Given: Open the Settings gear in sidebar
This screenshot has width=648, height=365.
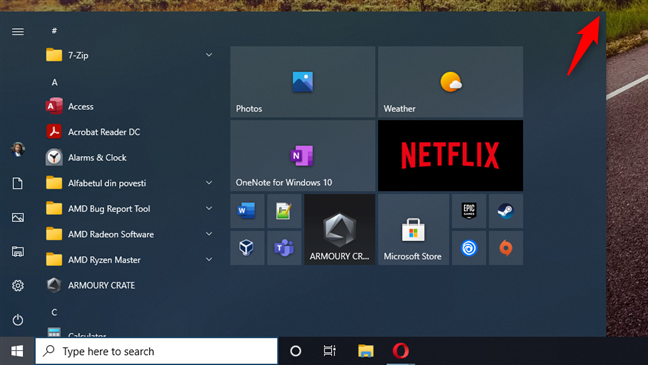Looking at the screenshot, I should coord(18,286).
